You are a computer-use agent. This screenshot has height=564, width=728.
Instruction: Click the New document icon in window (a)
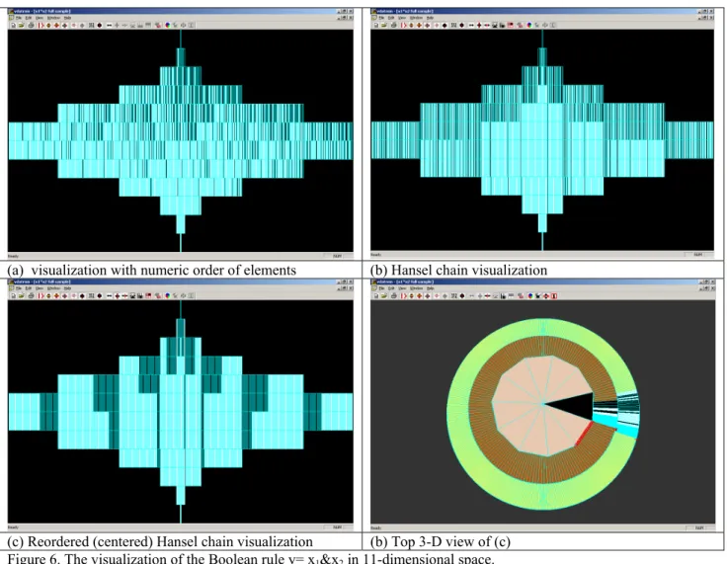pyautogui.click(x=13, y=25)
